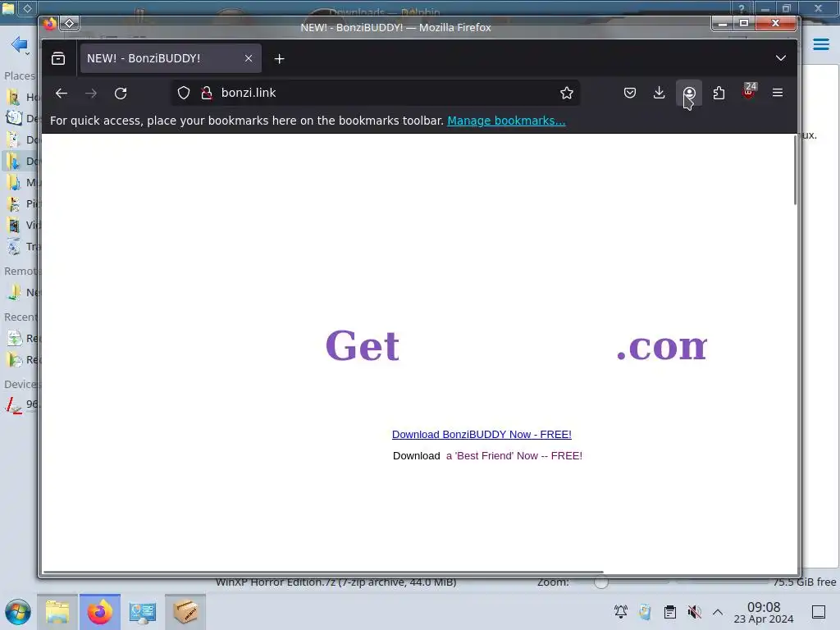The width and height of the screenshot is (840, 630).
Task: Open system settings taskbar icon
Action: pos(143,612)
